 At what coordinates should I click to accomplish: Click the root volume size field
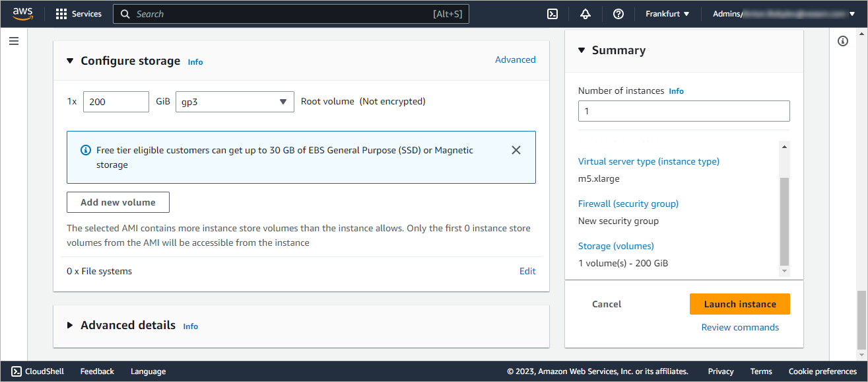pyautogui.click(x=116, y=102)
